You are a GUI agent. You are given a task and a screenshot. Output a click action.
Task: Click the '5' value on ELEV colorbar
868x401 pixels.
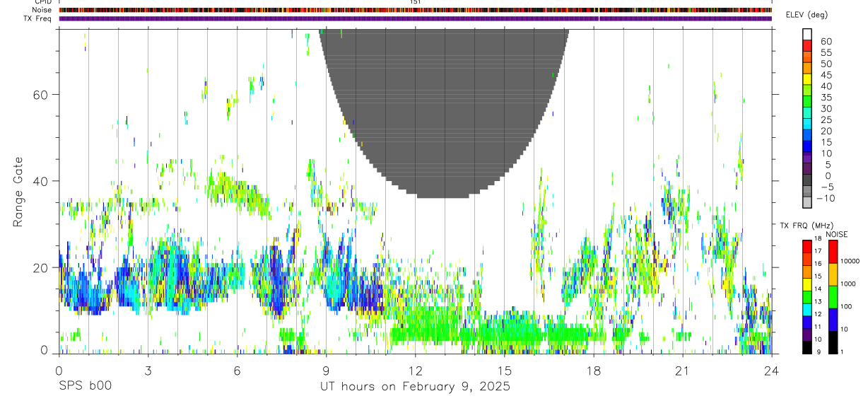pos(828,165)
